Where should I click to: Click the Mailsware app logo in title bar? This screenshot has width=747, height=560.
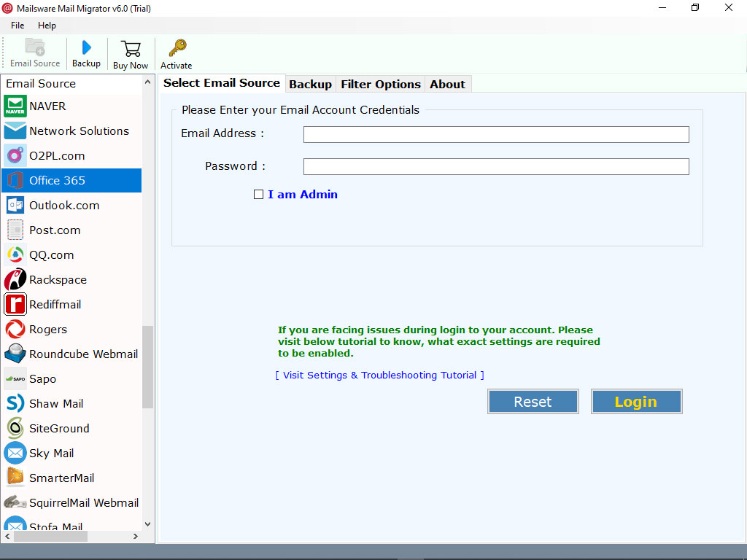[x=7, y=8]
